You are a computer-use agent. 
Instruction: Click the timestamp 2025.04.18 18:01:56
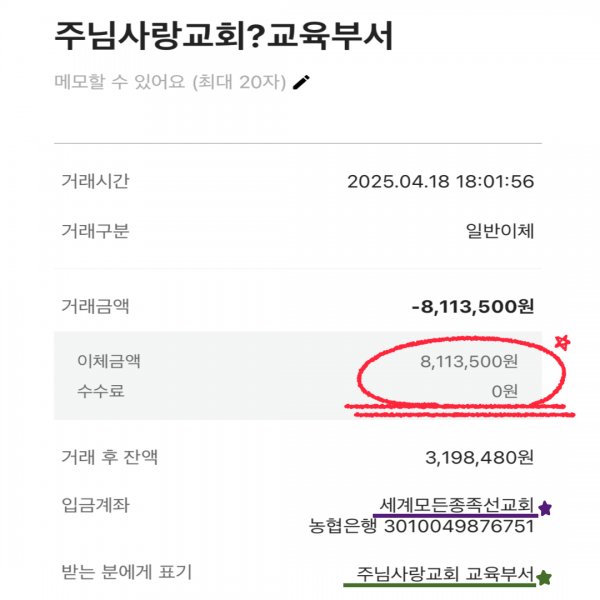440,182
